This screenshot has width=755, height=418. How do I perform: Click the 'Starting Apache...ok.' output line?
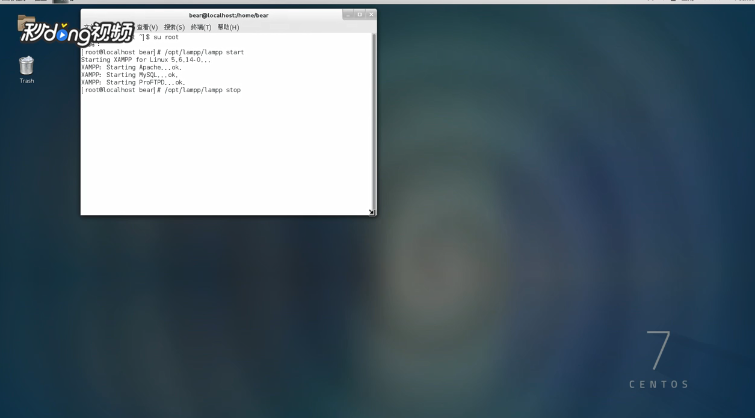[x=131, y=67]
